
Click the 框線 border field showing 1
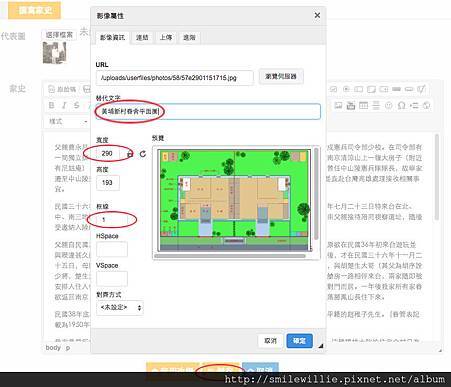pyautogui.click(x=112, y=220)
